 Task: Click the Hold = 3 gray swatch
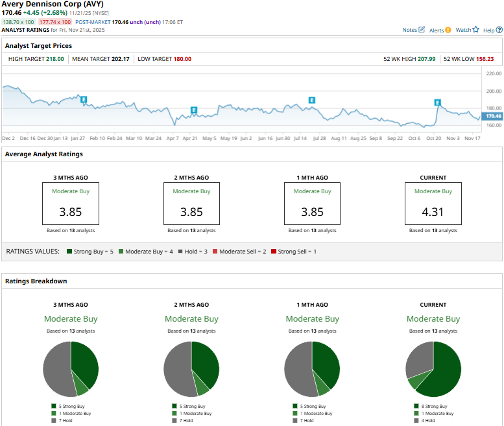pos(180,251)
